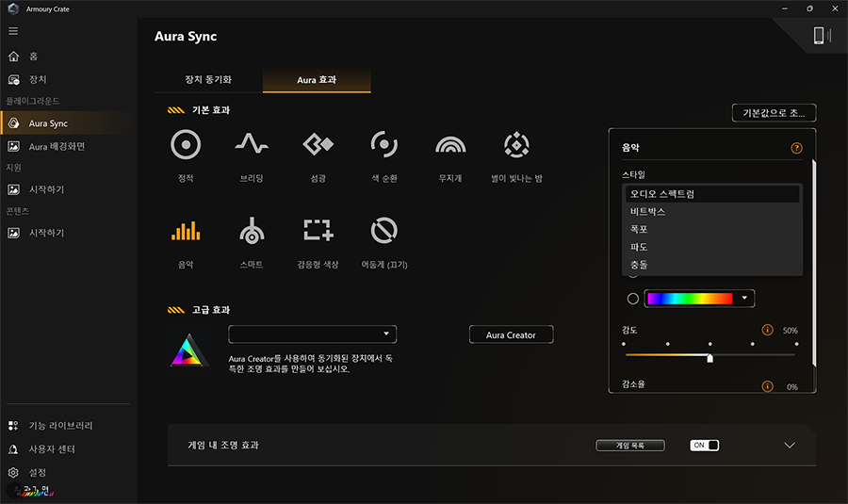This screenshot has height=504, width=848.
Task: Click the Aura 배경화면 wallpaper icon
Action: 13,147
